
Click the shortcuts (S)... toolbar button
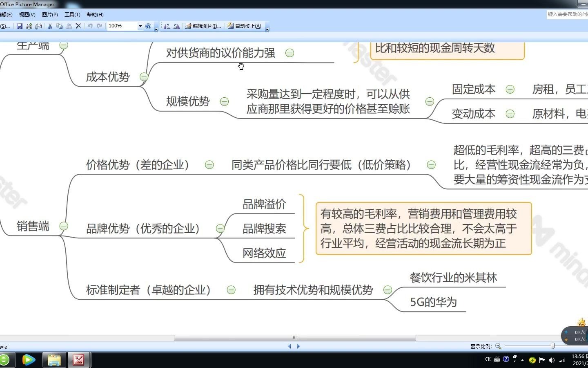point(5,26)
